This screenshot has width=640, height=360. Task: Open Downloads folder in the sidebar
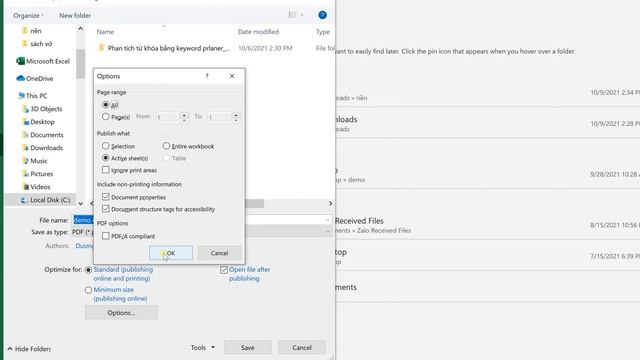(x=42, y=148)
